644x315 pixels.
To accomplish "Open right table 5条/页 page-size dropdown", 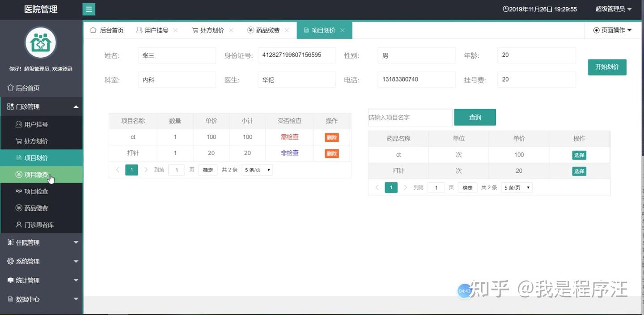I will click(517, 188).
